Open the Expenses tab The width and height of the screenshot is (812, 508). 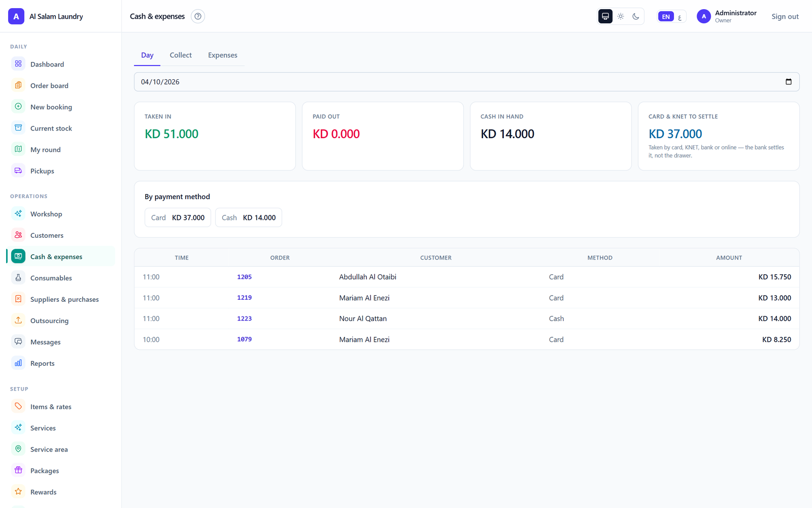coord(223,55)
